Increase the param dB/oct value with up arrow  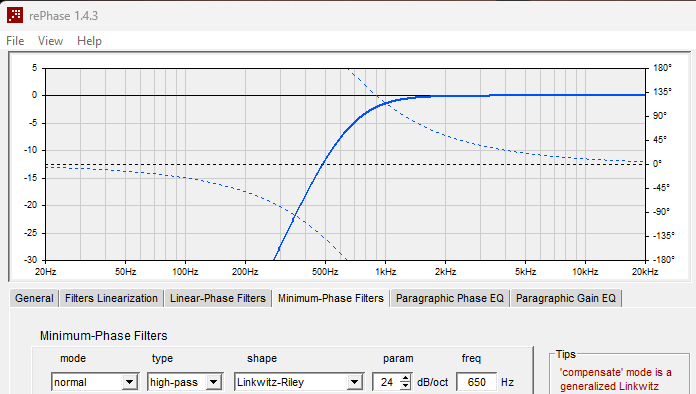click(405, 378)
